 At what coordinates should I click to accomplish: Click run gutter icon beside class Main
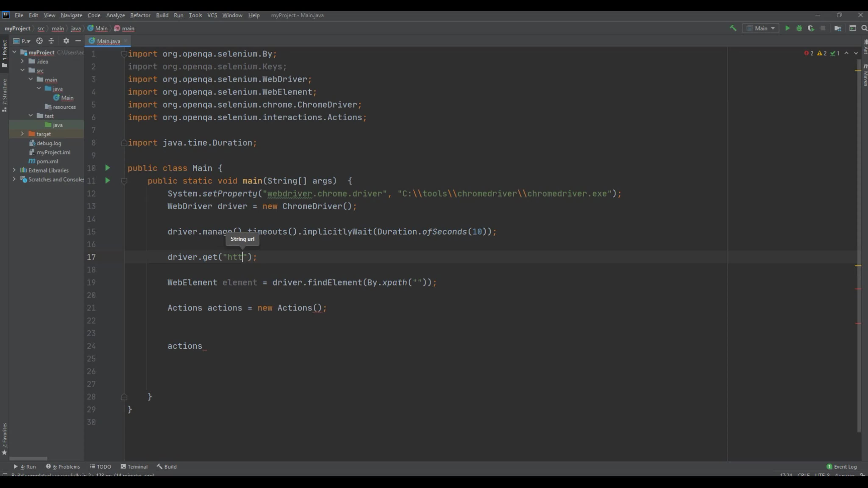107,168
